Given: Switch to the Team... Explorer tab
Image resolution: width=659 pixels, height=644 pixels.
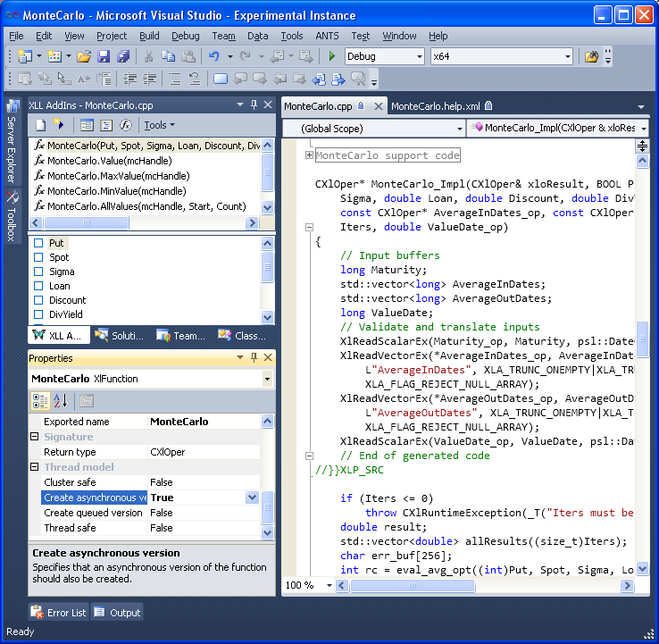Looking at the screenshot, I should point(180,336).
